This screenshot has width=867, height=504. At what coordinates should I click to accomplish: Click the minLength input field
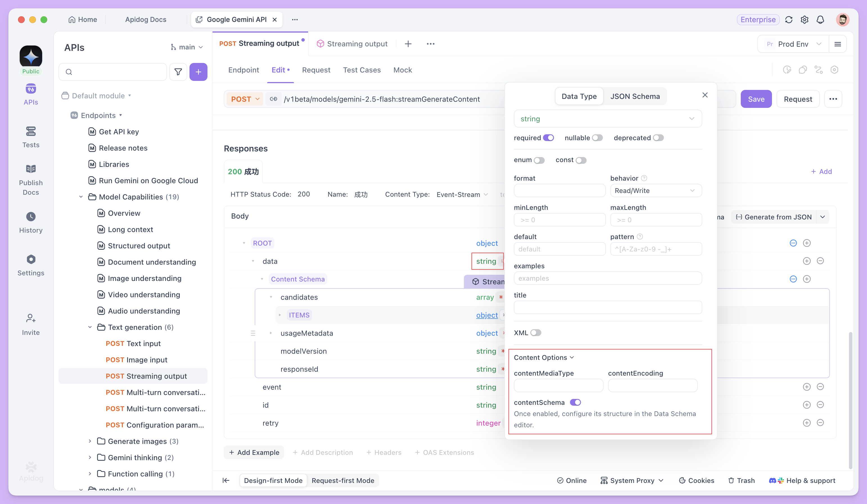coord(559,220)
